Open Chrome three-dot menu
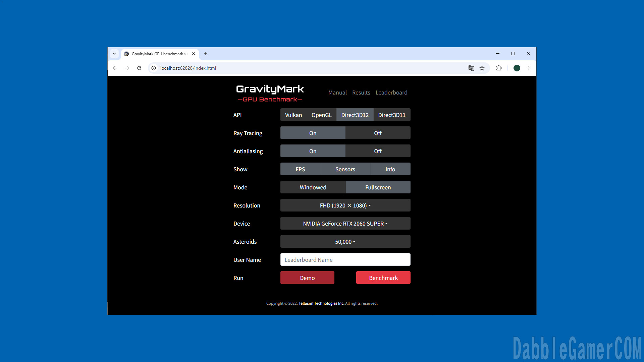 [529, 68]
